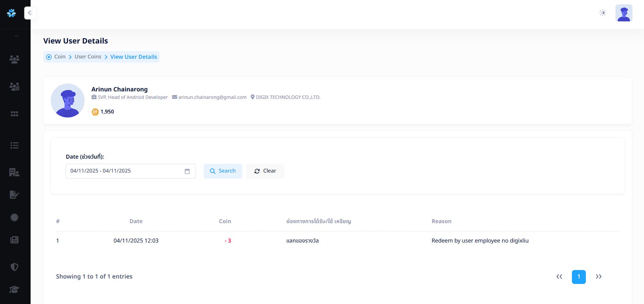
Task: Open the date range calendar picker
Action: pos(187,171)
